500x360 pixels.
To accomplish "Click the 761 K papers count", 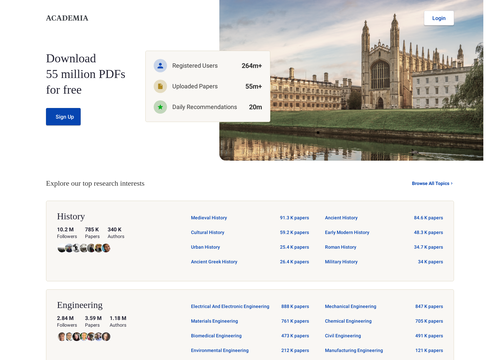I will pos(295,321).
